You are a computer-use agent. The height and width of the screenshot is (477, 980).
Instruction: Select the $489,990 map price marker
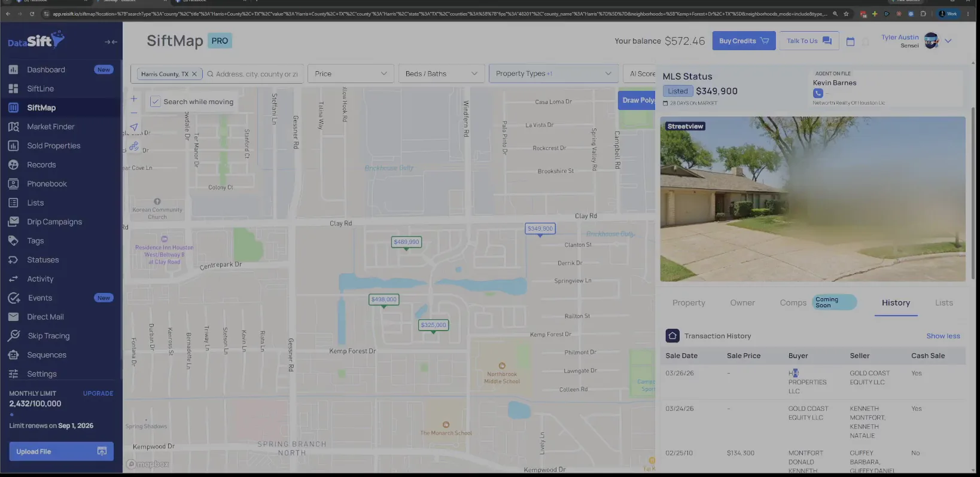(x=406, y=242)
